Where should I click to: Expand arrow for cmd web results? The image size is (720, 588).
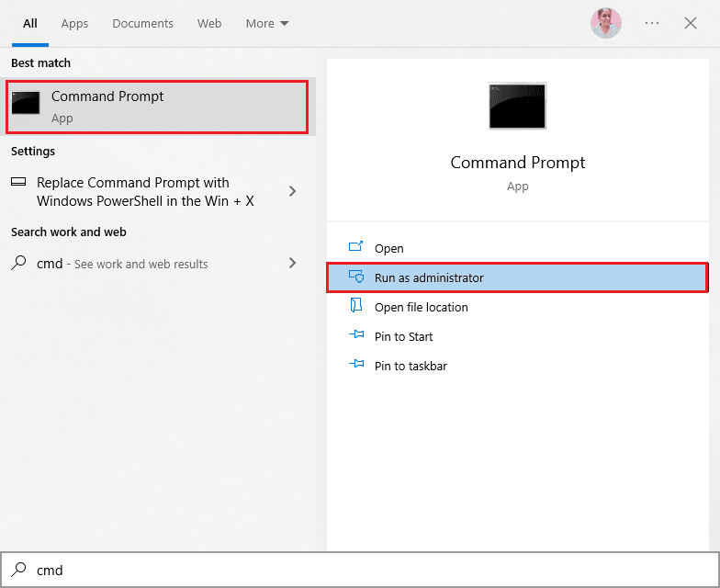[x=292, y=263]
